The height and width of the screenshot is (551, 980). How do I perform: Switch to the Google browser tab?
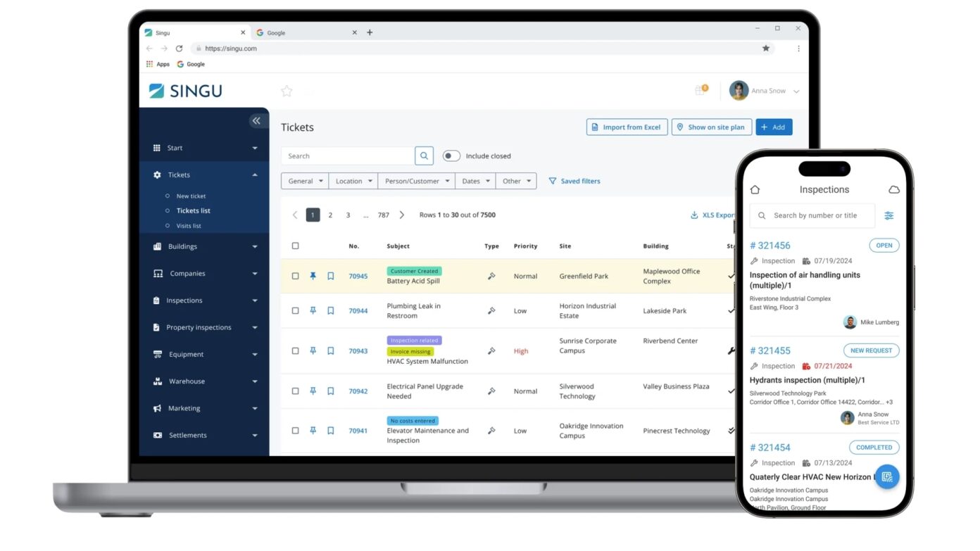click(303, 33)
